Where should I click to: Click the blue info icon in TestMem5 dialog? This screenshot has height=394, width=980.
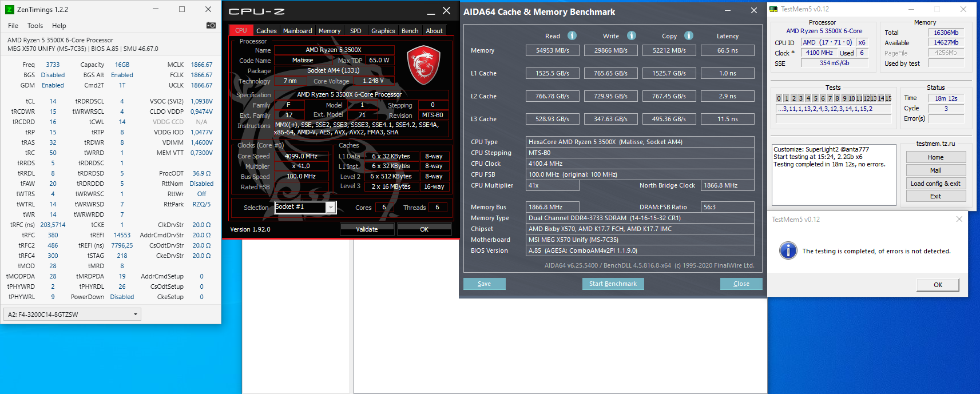pyautogui.click(x=788, y=250)
